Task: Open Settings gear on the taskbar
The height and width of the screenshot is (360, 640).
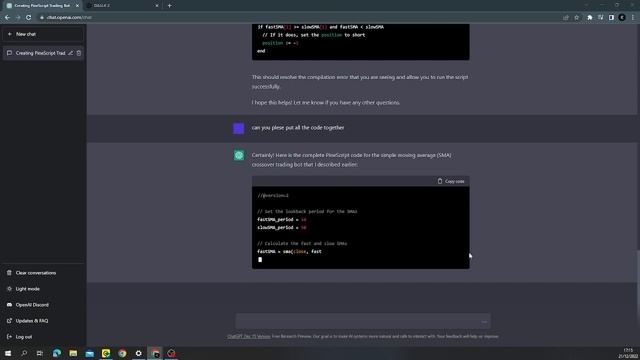Action: click(138, 353)
